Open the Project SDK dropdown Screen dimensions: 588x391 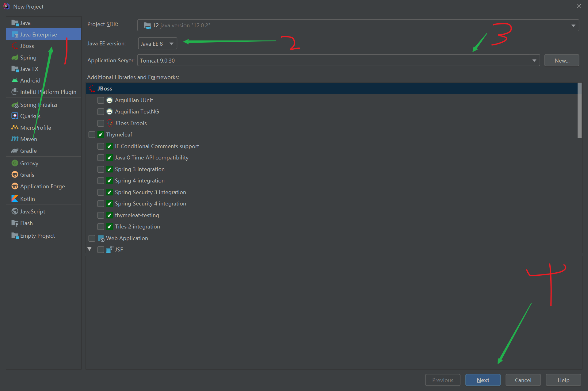pos(358,25)
